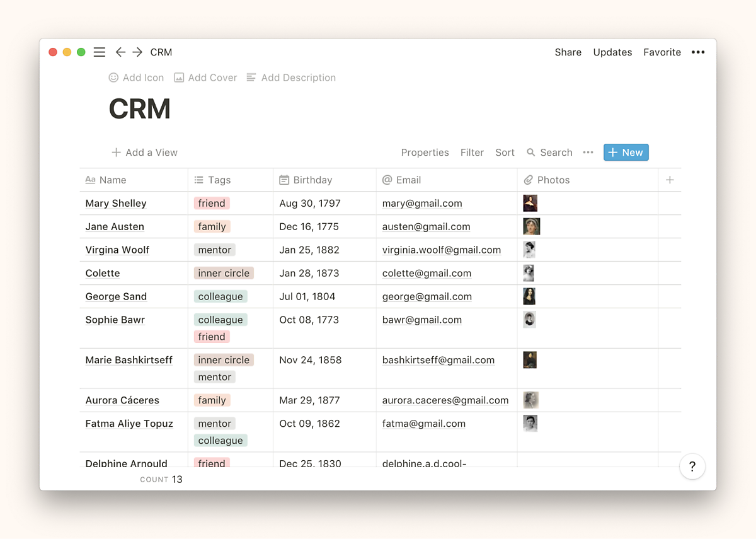Open Sophie Bawr's photo thumbnail
Viewport: 756px width, 539px height.
coord(529,320)
